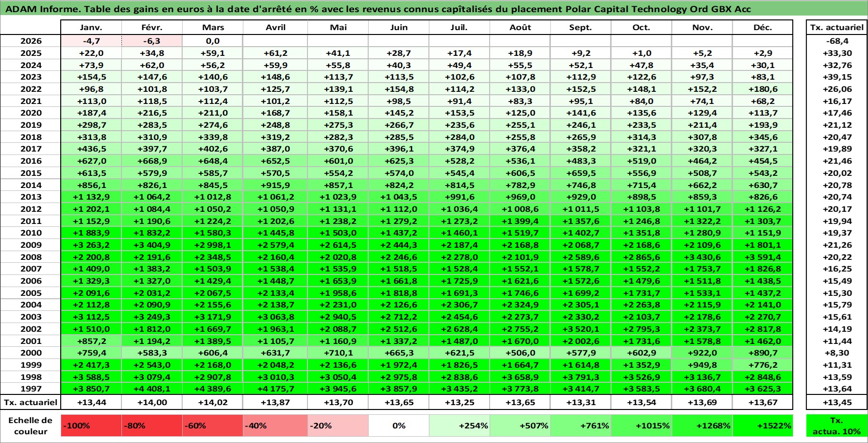Select the 1998 September value +3 791,3
The height and width of the screenshot is (443, 868).
click(x=580, y=377)
